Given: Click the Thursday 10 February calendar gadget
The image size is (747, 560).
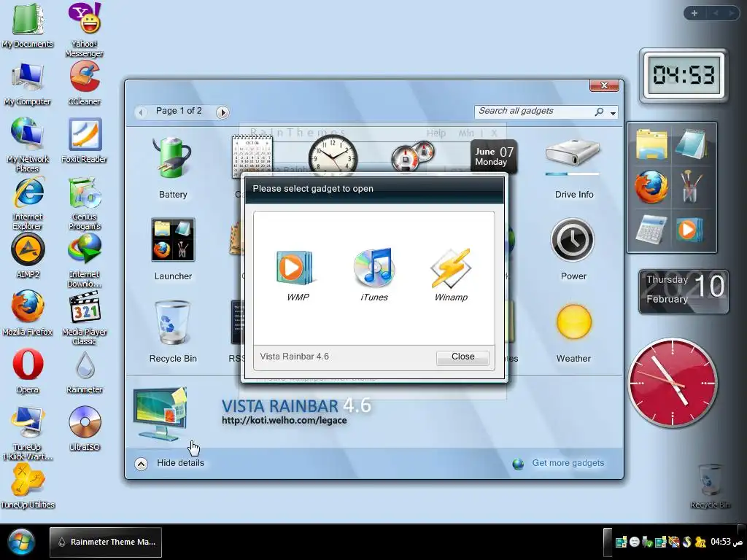Looking at the screenshot, I should coord(683,292).
